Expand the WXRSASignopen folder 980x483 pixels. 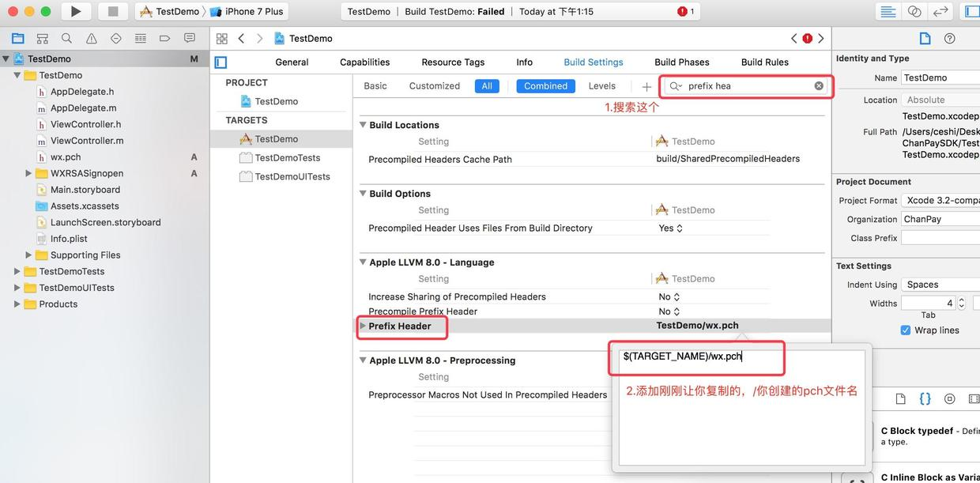28,173
